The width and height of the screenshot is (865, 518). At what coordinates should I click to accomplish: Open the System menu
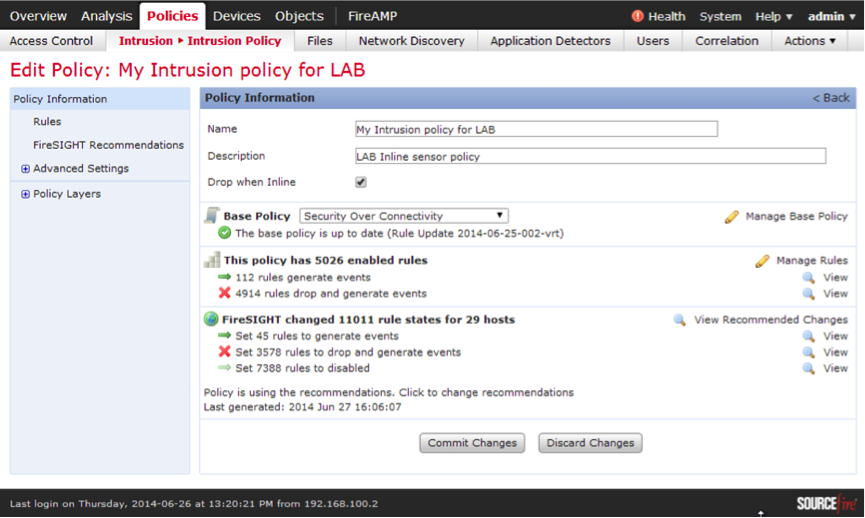click(720, 17)
